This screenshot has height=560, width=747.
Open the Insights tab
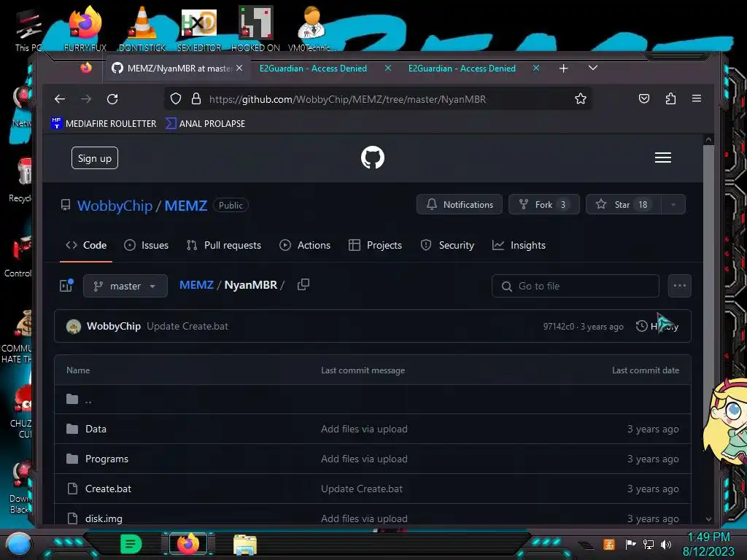coord(519,245)
